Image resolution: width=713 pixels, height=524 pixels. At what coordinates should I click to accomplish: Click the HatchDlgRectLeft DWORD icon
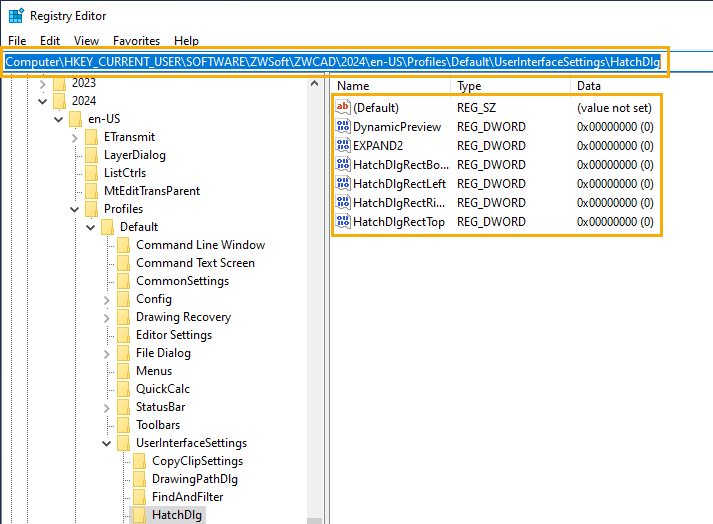343,183
